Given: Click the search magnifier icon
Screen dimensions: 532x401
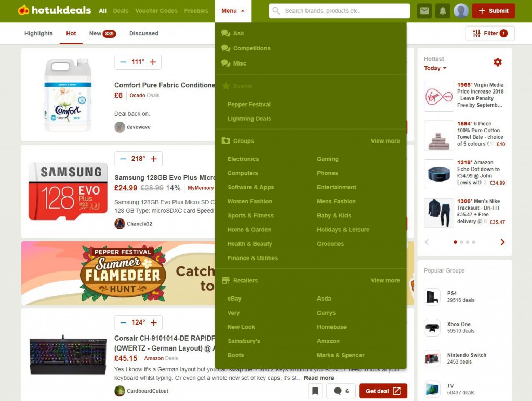Looking at the screenshot, I should coord(276,11).
